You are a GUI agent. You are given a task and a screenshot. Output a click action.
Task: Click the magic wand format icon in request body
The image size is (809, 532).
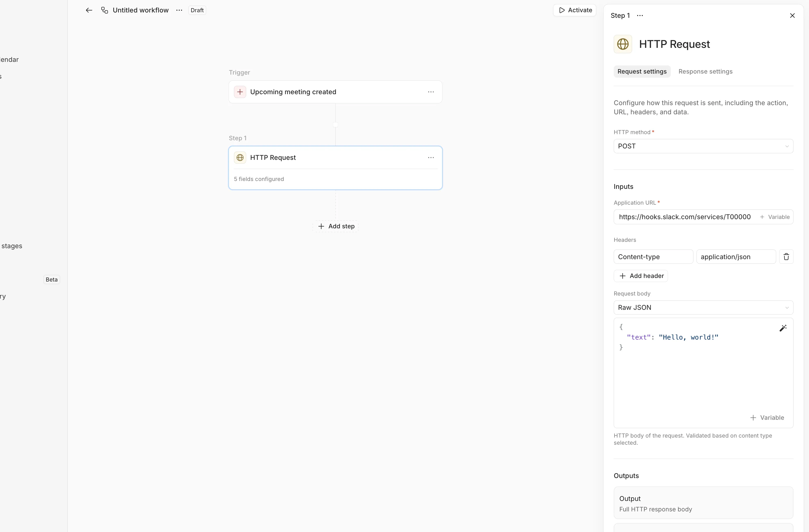[783, 328]
